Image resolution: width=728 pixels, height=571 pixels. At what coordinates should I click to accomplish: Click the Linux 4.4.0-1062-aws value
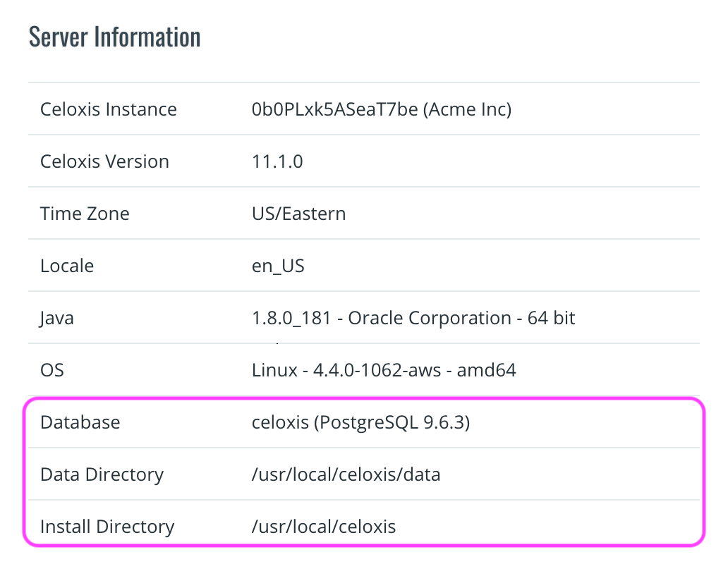[384, 370]
